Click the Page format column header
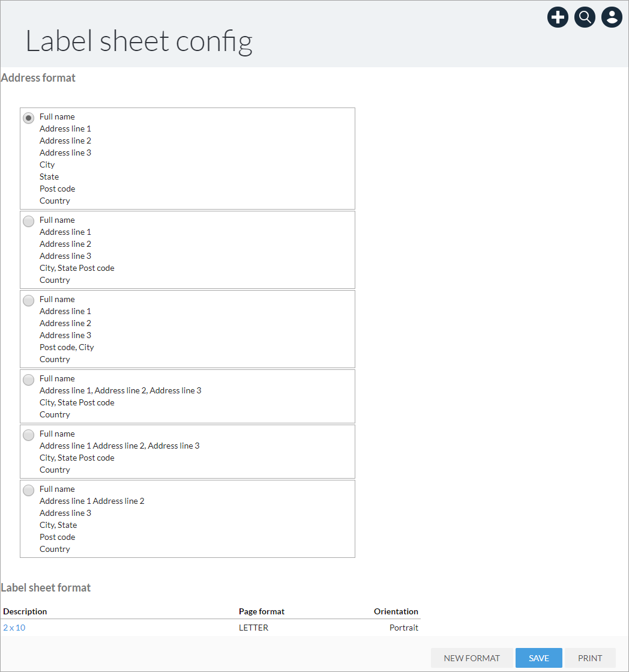This screenshot has width=629, height=672. (262, 611)
